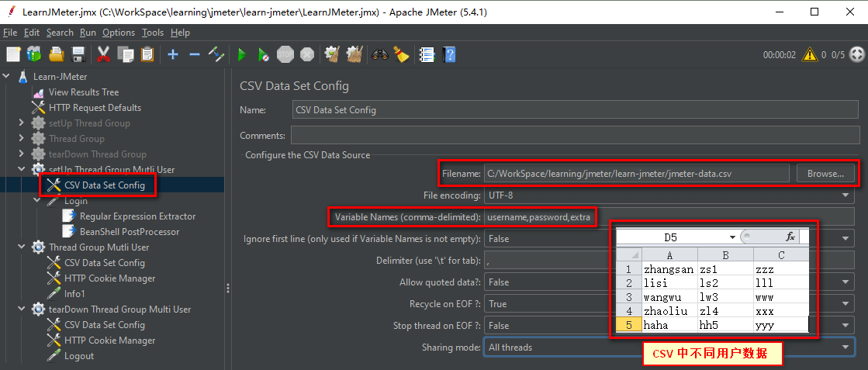
Task: Collapse setUp Thread Group Mutli User node
Action: [22, 170]
